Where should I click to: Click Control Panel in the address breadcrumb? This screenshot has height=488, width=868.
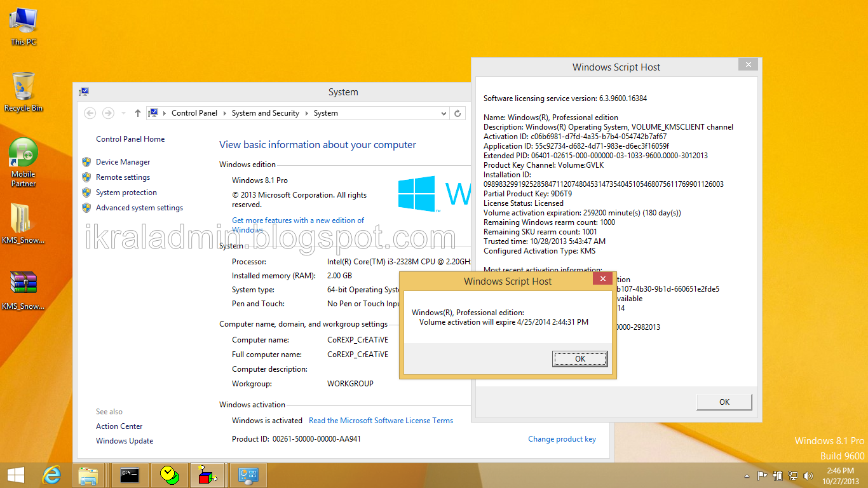pyautogui.click(x=194, y=113)
